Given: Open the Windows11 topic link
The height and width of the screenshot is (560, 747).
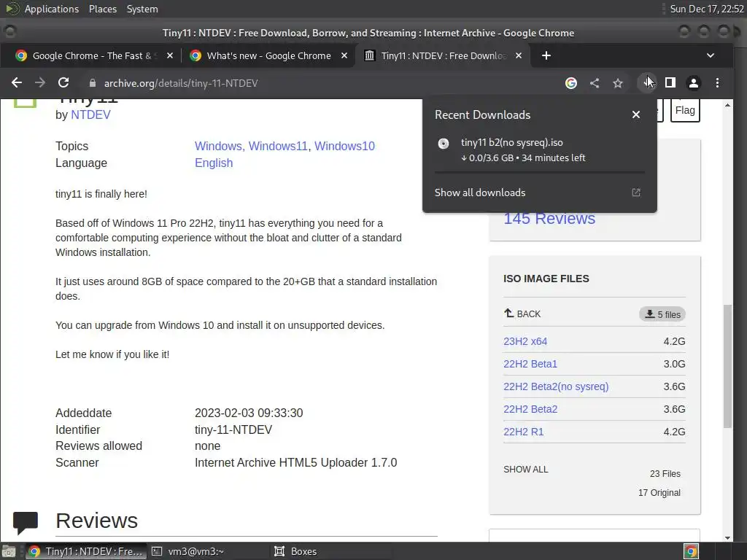Looking at the screenshot, I should tap(278, 146).
